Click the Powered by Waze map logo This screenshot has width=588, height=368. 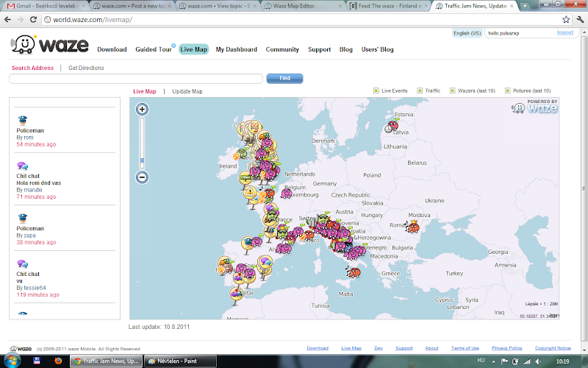535,107
